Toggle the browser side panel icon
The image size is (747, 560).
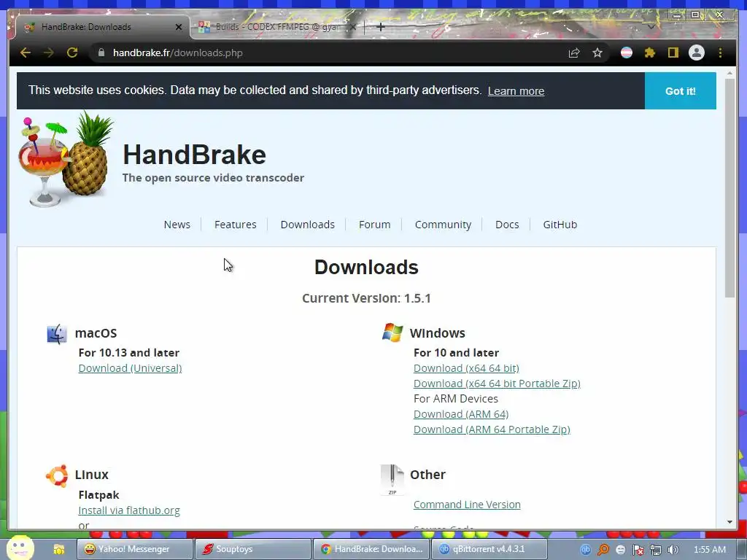point(673,52)
